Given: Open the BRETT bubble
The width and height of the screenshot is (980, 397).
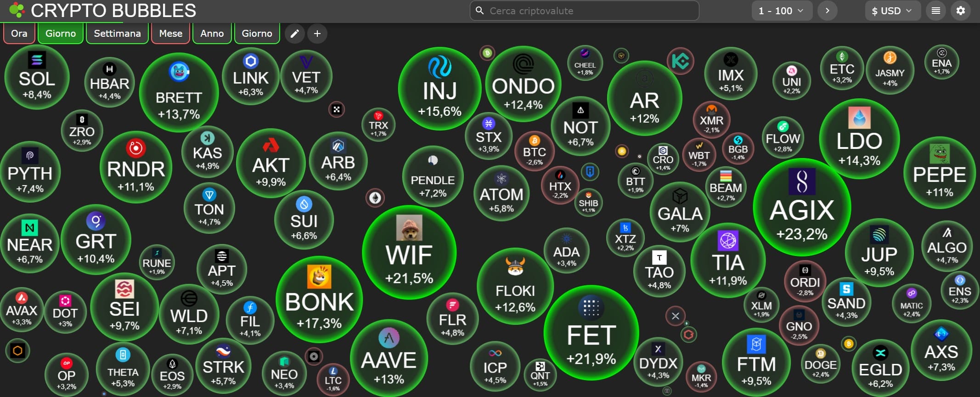Looking at the screenshot, I should coord(179,93).
